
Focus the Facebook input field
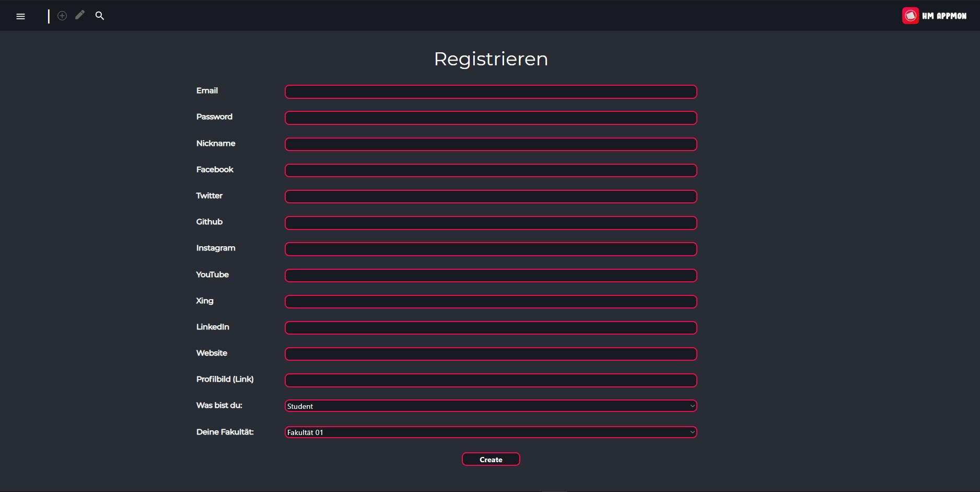(x=491, y=170)
